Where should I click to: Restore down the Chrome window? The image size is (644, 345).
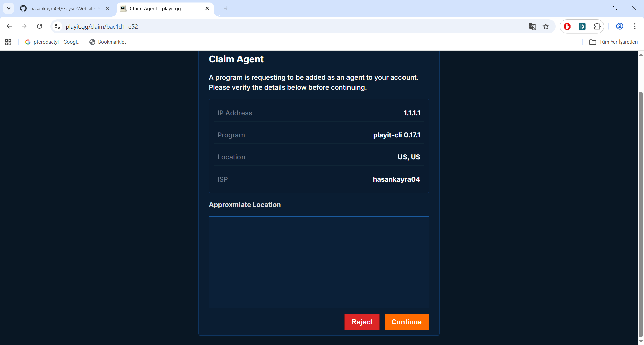click(x=615, y=8)
